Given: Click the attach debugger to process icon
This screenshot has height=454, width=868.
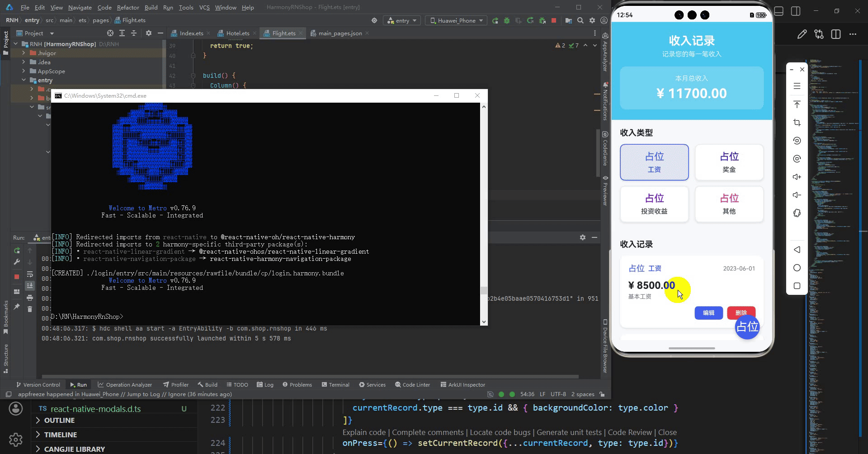Looking at the screenshot, I should 542,20.
